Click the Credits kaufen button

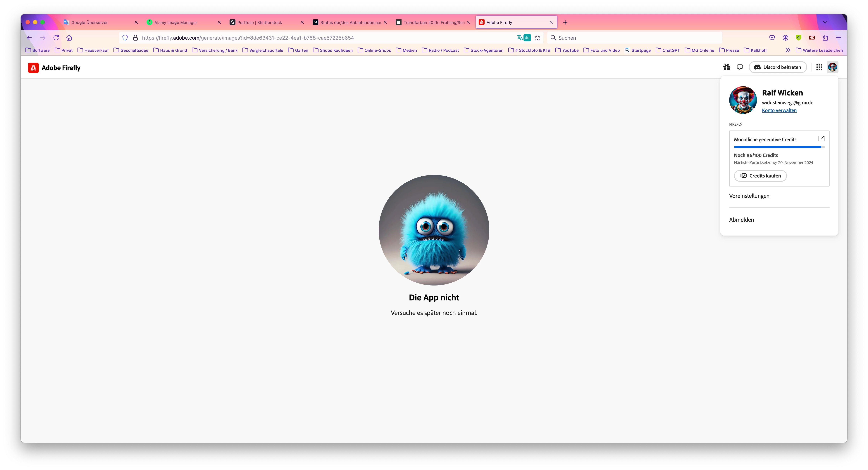coord(760,176)
